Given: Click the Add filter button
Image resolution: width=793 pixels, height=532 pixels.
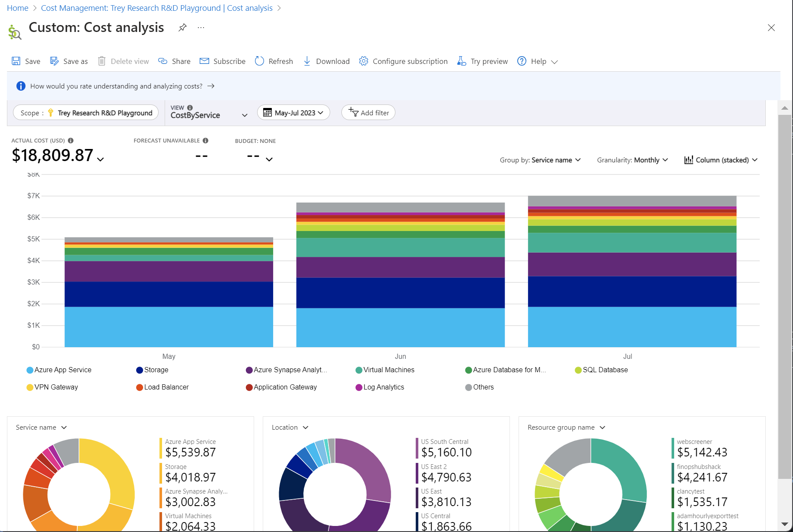Looking at the screenshot, I should tap(368, 113).
